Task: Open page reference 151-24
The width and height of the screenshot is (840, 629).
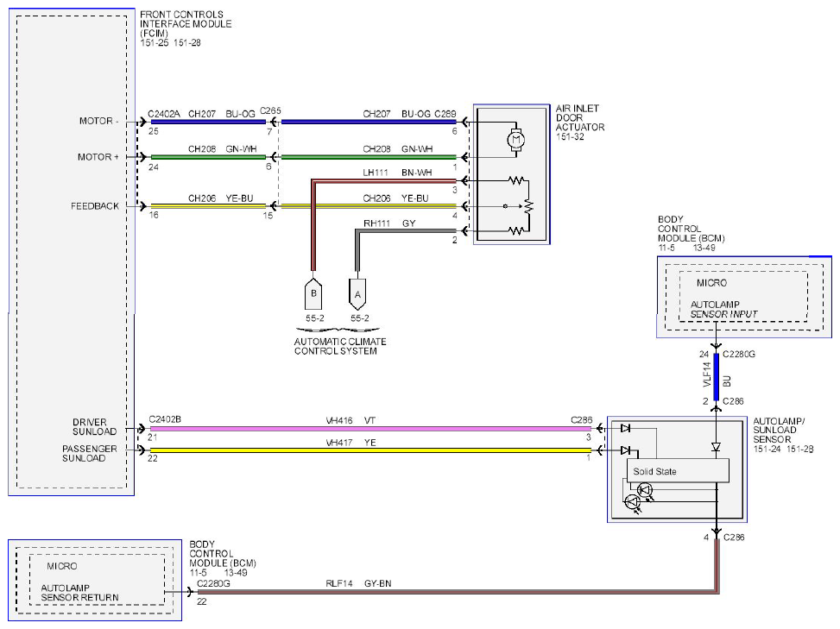Action: (767, 450)
